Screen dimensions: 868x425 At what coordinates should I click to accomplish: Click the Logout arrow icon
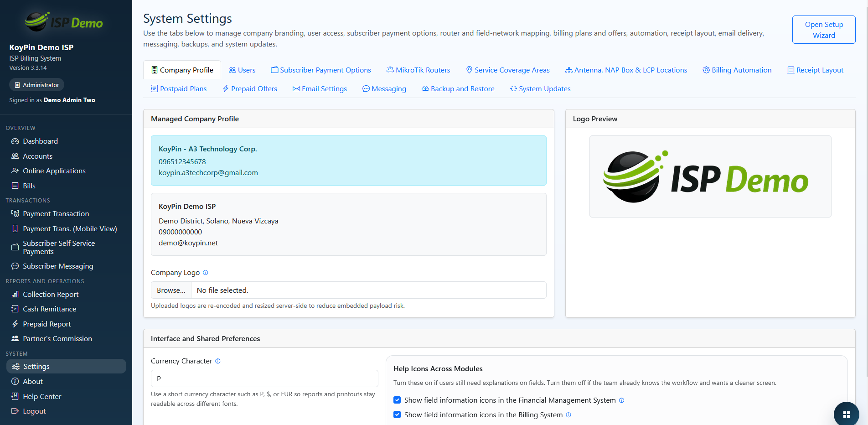pos(15,411)
